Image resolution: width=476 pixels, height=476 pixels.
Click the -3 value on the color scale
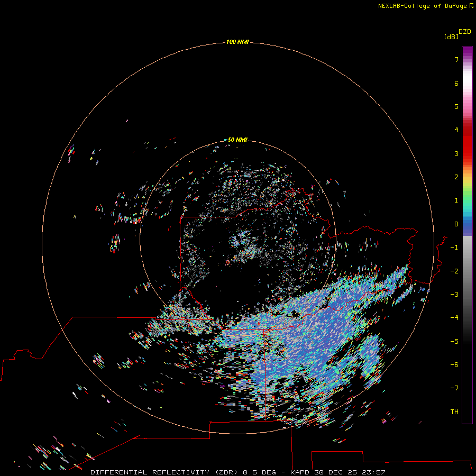click(454, 295)
